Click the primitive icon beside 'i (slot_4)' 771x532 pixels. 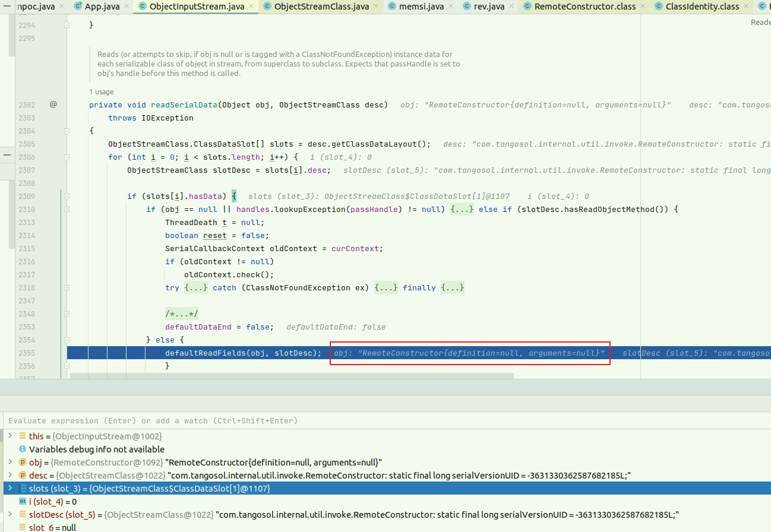23,501
